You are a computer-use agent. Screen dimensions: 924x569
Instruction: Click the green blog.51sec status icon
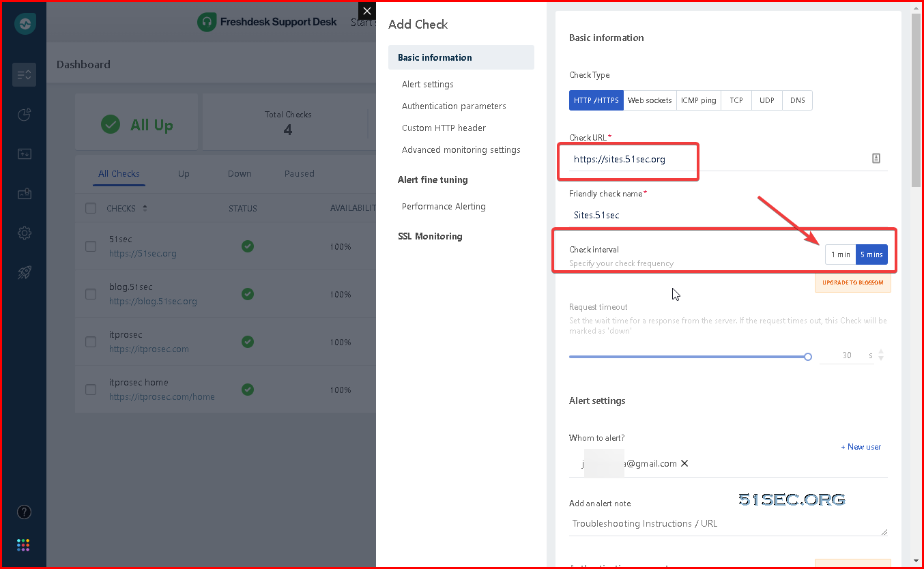tap(248, 294)
